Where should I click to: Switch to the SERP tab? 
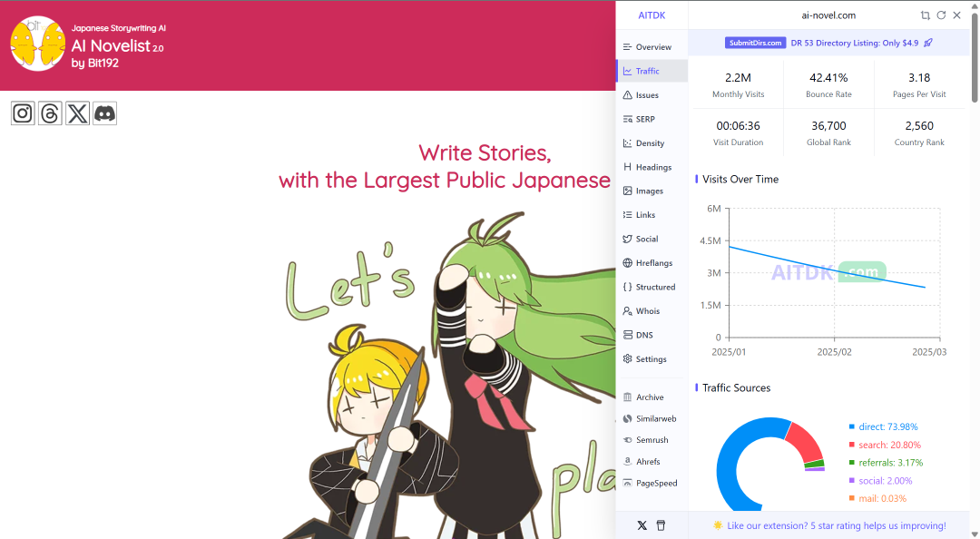[x=652, y=119]
